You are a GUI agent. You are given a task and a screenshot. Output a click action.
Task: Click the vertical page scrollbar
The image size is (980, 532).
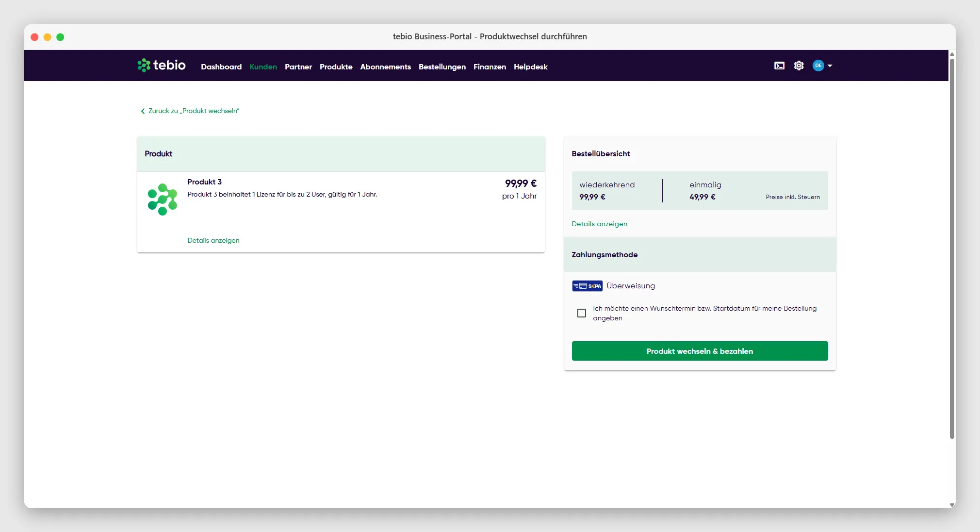coord(952,248)
